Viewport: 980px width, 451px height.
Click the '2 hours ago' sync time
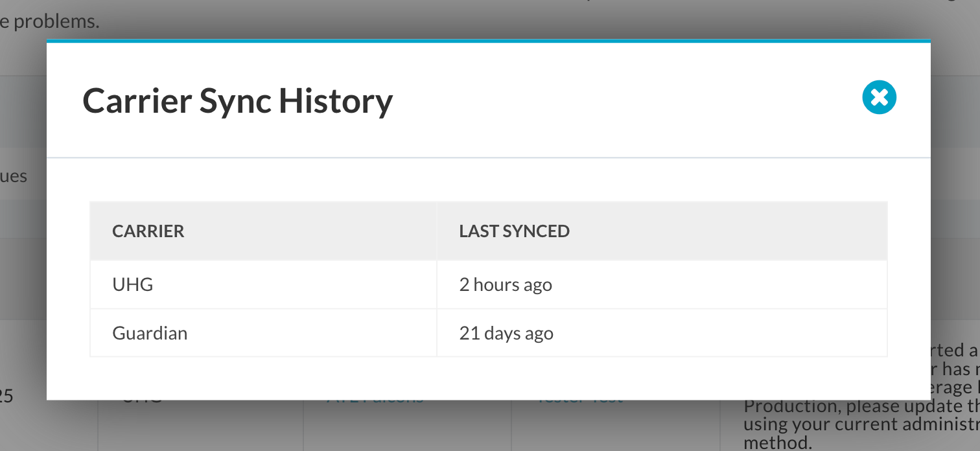506,284
